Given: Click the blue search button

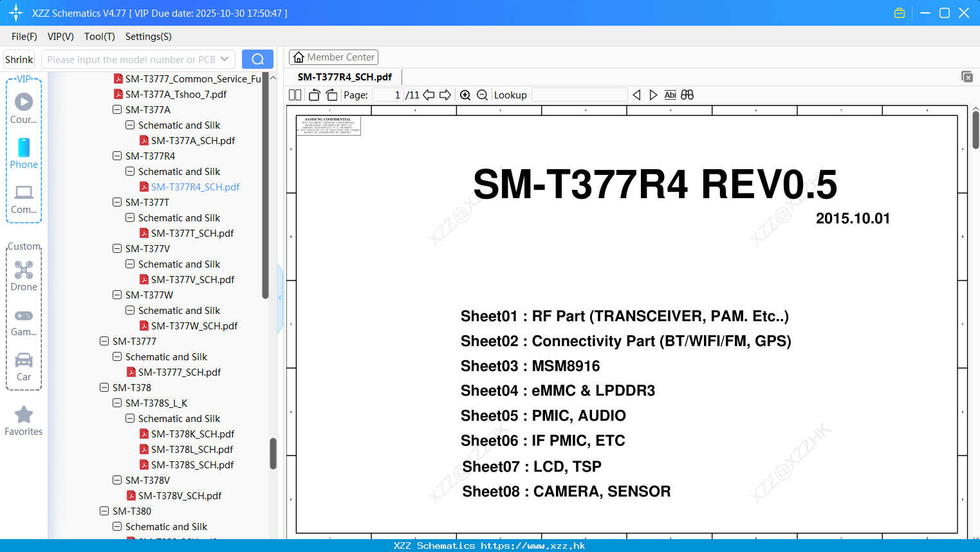Looking at the screenshot, I should click(257, 59).
